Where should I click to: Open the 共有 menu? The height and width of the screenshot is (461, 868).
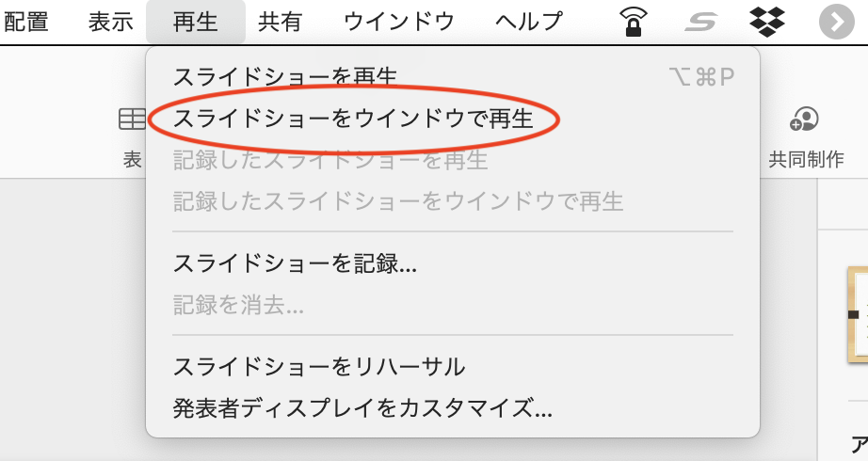[280, 23]
